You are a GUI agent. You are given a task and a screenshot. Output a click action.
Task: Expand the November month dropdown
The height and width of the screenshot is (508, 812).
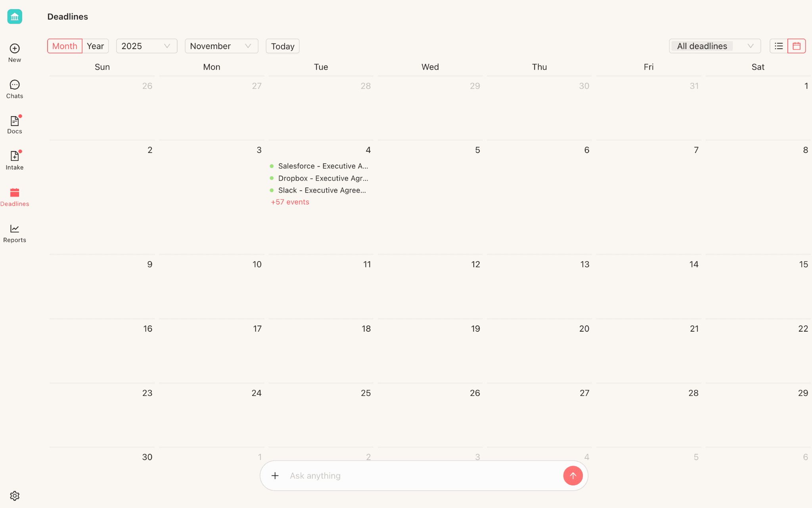(221, 46)
